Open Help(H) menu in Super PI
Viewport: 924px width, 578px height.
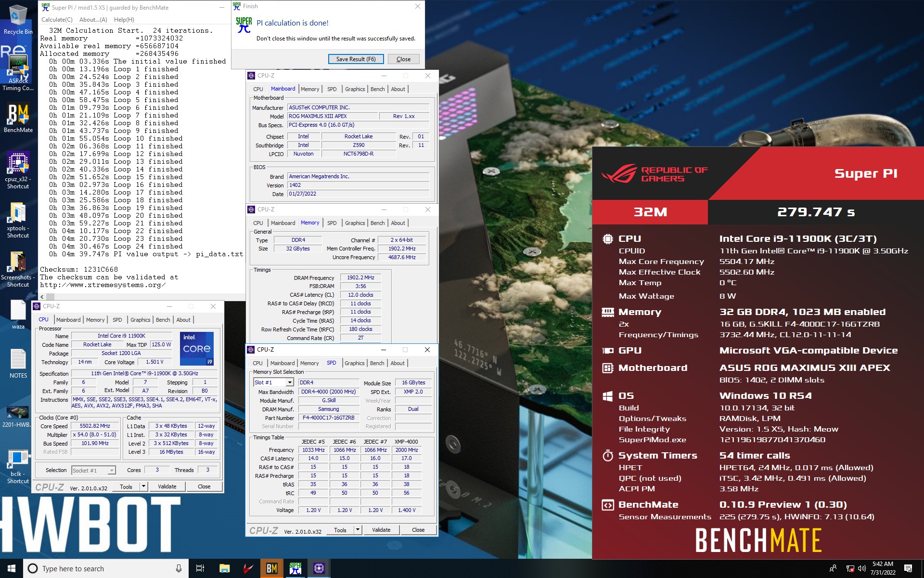click(124, 20)
